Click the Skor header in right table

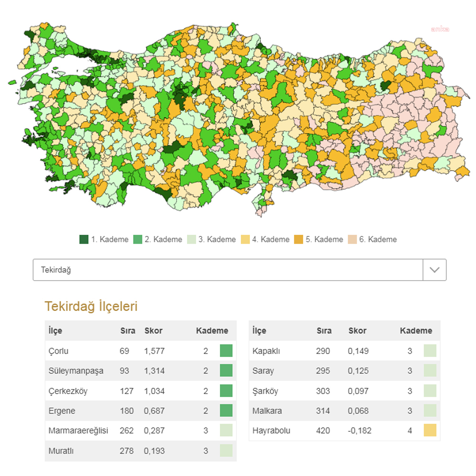pos(357,331)
